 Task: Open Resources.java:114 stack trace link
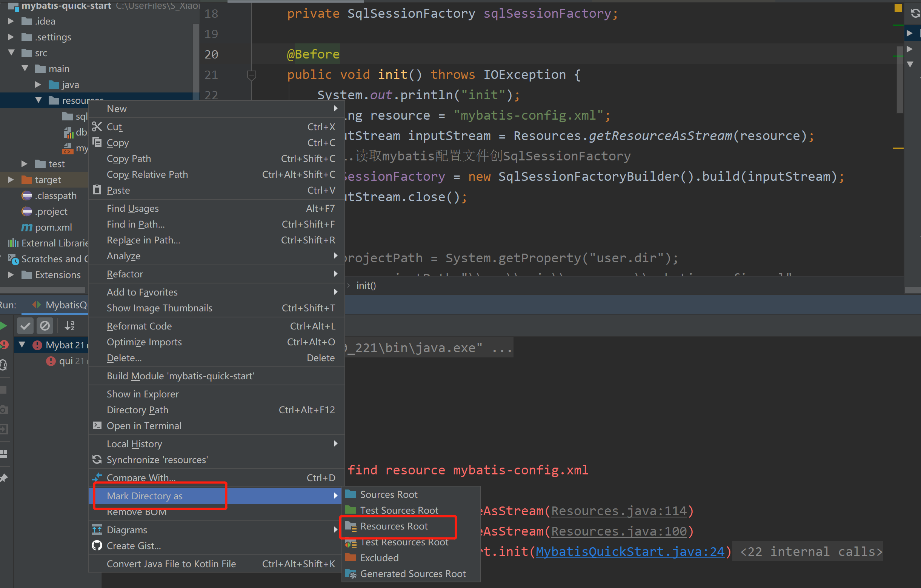point(618,511)
